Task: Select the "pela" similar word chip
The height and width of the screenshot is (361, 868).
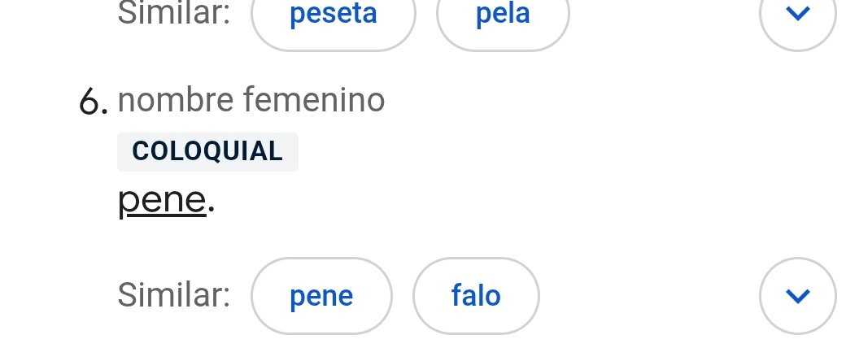Action: 503,15
